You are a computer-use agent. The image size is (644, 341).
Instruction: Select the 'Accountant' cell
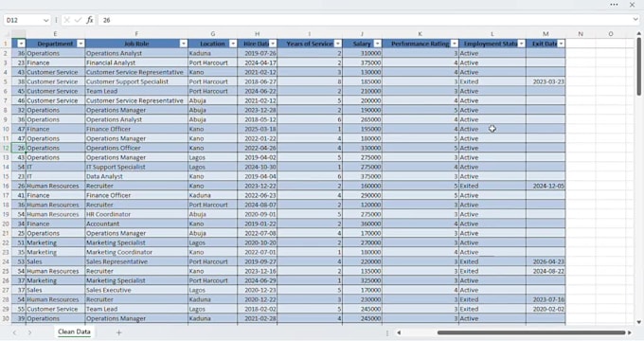(136, 224)
